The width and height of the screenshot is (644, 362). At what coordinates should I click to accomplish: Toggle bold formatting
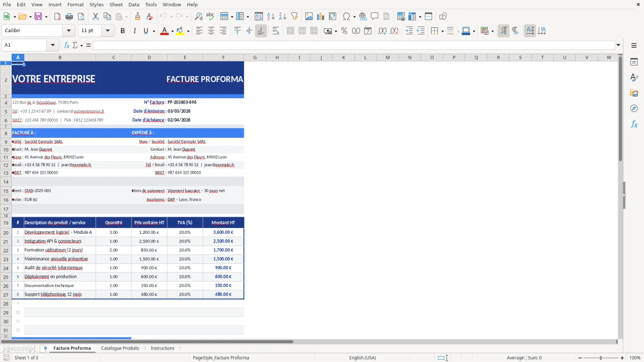[x=122, y=31]
